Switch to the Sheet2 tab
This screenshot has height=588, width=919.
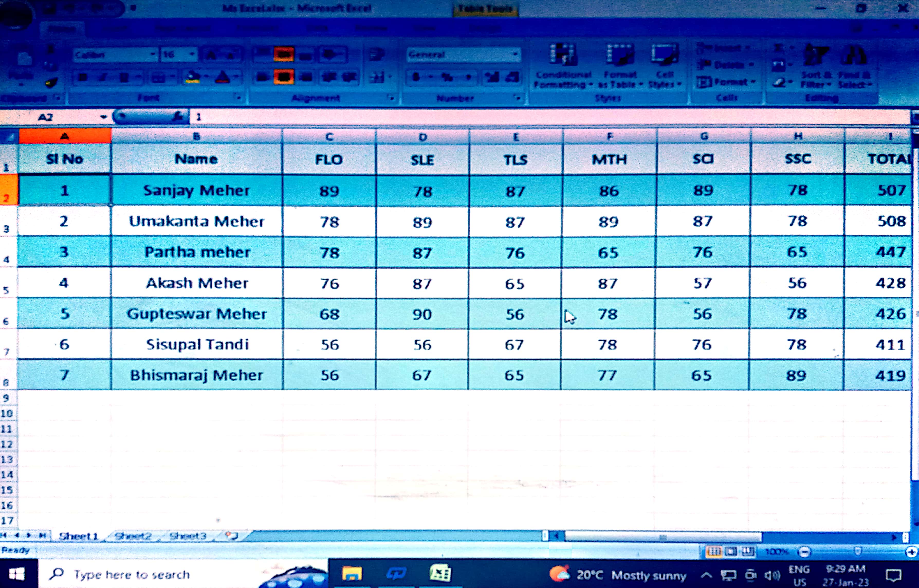click(133, 536)
